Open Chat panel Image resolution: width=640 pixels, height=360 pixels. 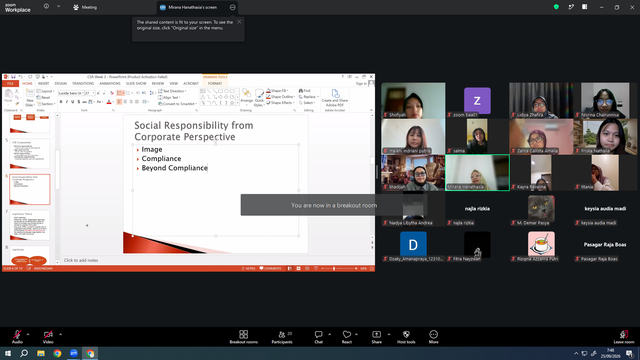[318, 337]
